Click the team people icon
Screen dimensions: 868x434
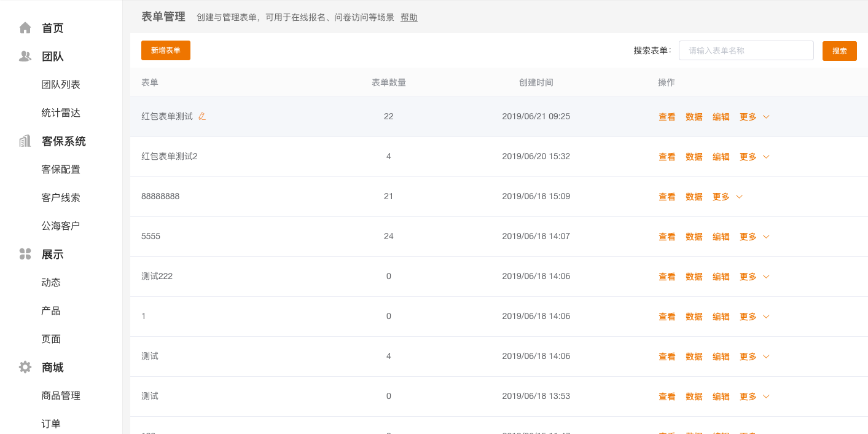[25, 57]
